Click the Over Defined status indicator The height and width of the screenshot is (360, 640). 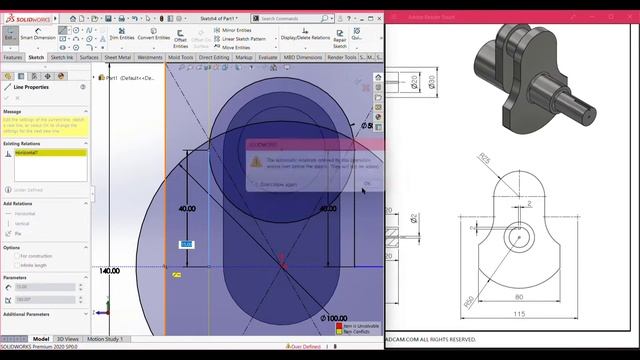(x=303, y=347)
